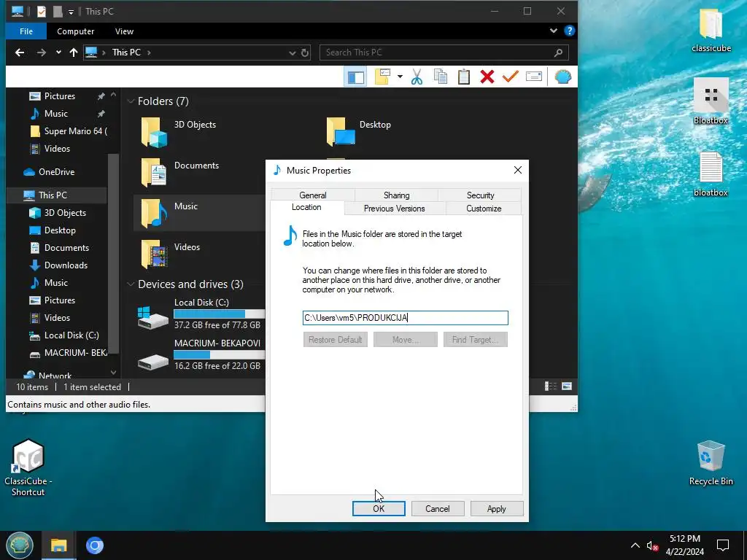Open the File menu in Explorer
Image resolution: width=747 pixels, height=560 pixels.
tap(26, 31)
